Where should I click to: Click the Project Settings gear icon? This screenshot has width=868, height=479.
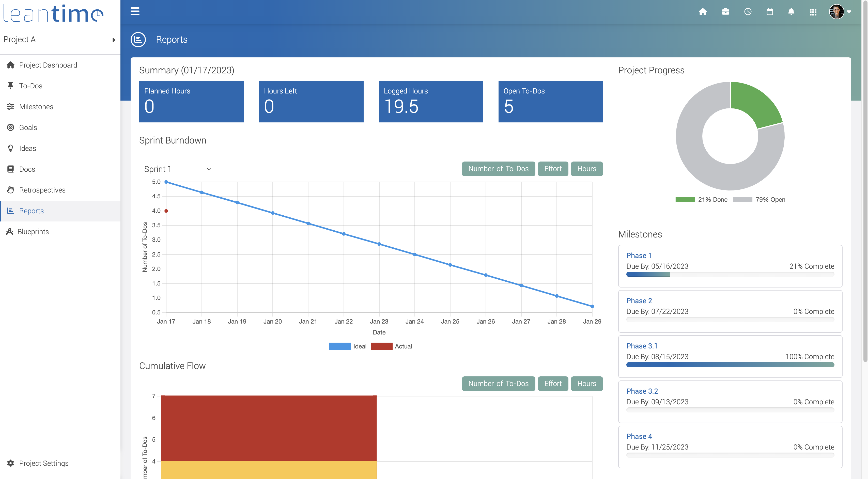pos(10,463)
